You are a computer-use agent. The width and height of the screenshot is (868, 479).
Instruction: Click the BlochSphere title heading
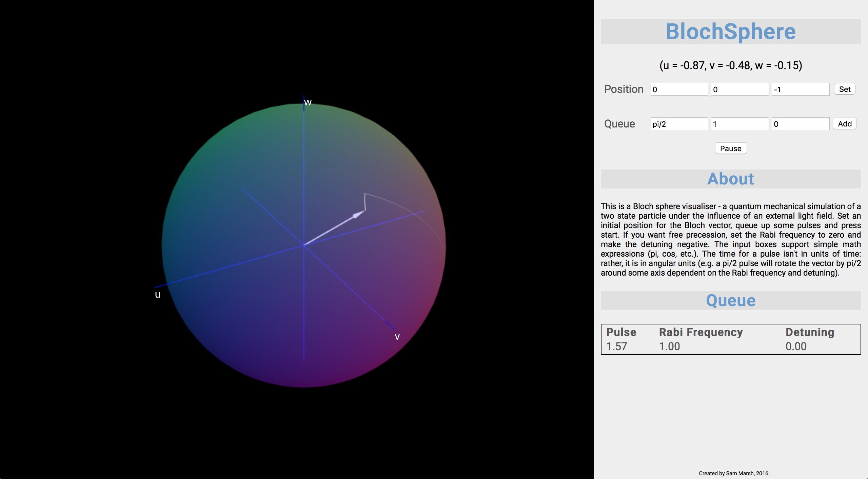tap(731, 32)
